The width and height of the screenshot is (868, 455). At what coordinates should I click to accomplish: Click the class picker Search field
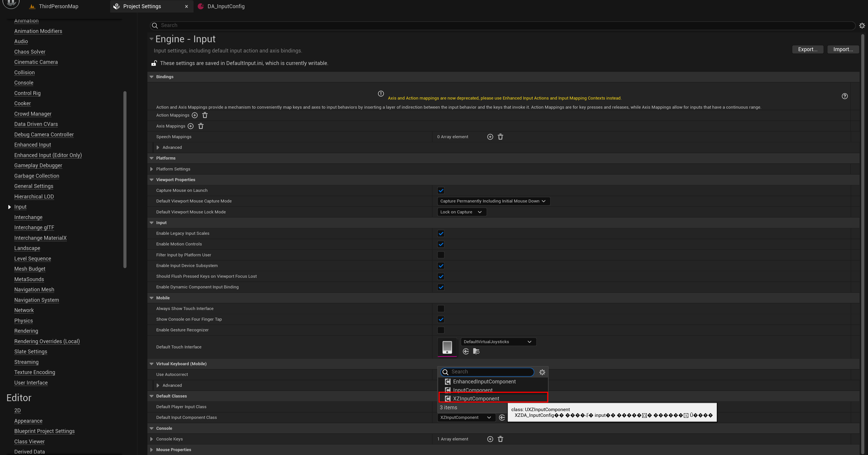point(487,372)
